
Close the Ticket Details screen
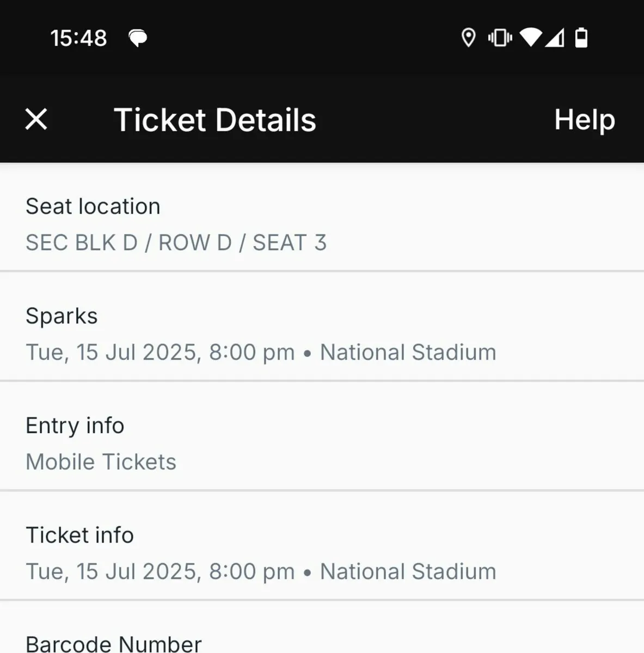coord(36,119)
